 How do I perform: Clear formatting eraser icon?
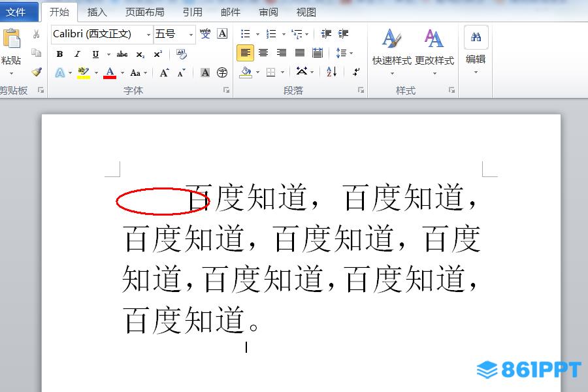(x=182, y=54)
